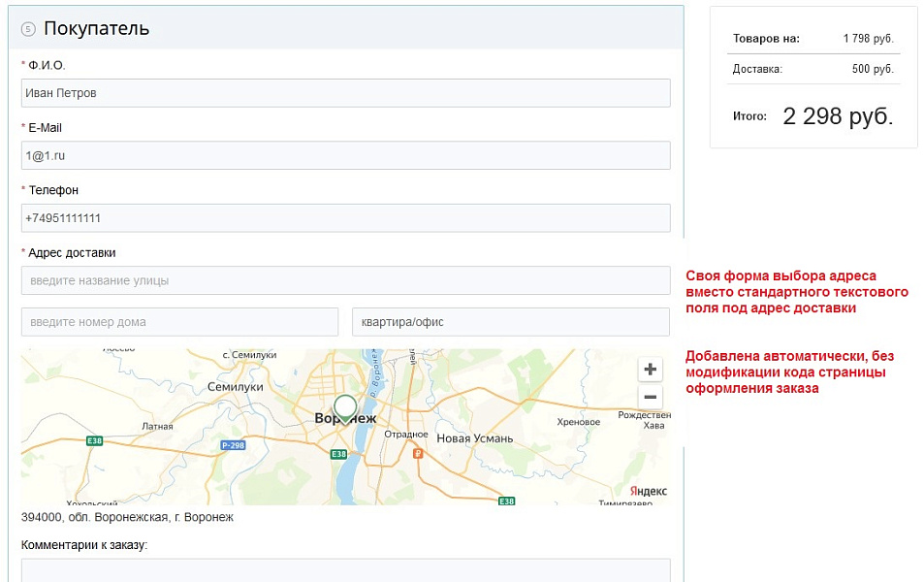Click the Покупатель section header
The height and width of the screenshot is (582, 924).
coord(96,28)
